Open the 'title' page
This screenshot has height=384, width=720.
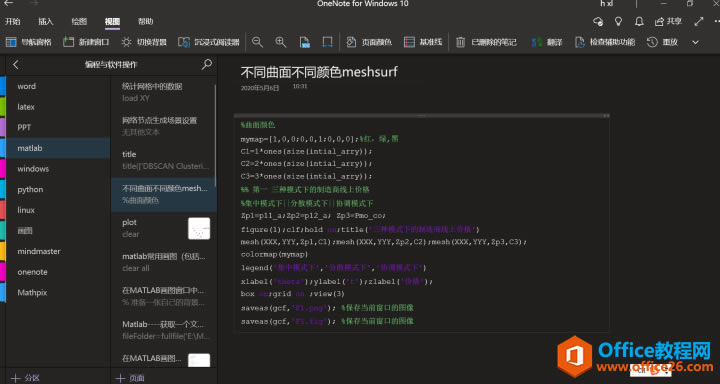click(x=163, y=160)
